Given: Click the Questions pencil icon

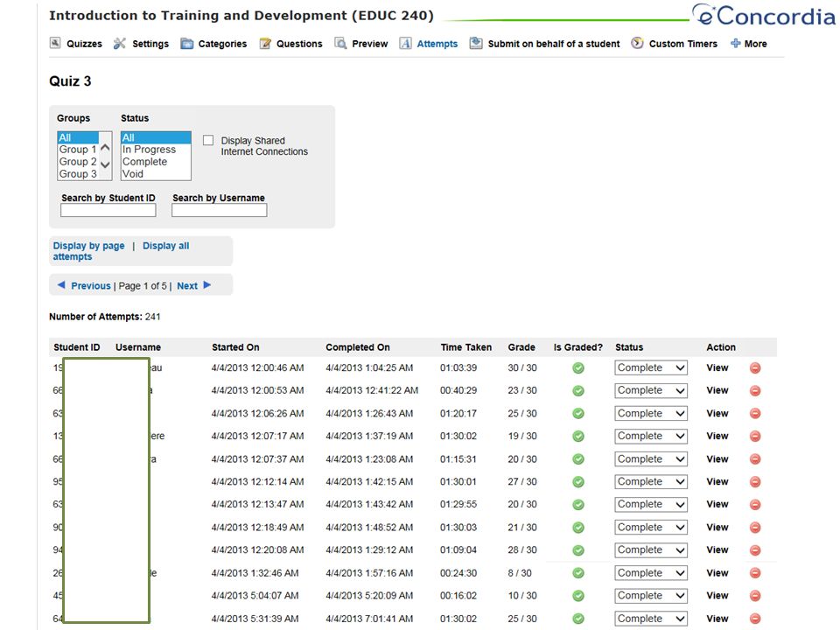Looking at the screenshot, I should [x=265, y=44].
